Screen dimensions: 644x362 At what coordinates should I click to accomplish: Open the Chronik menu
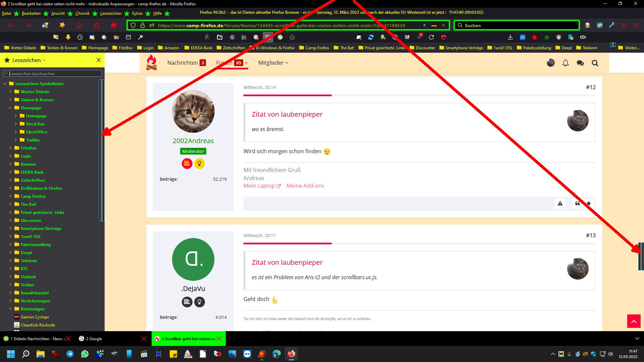coord(83,13)
